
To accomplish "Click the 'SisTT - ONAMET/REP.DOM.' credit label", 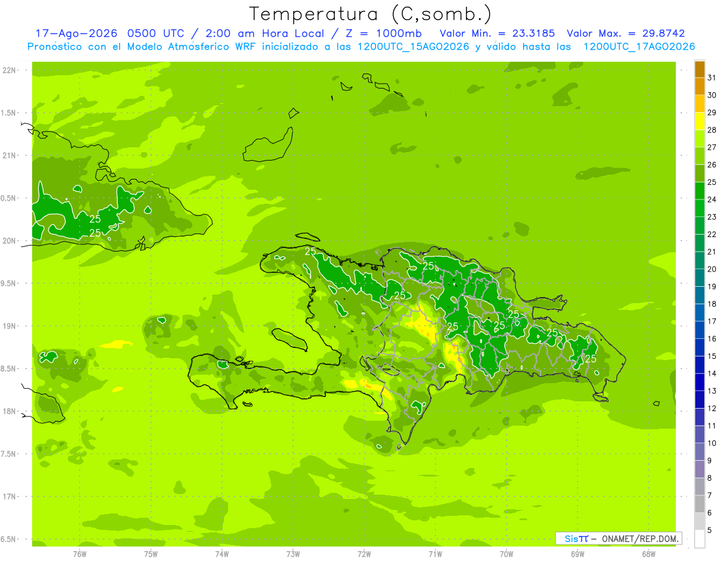I will [x=619, y=538].
